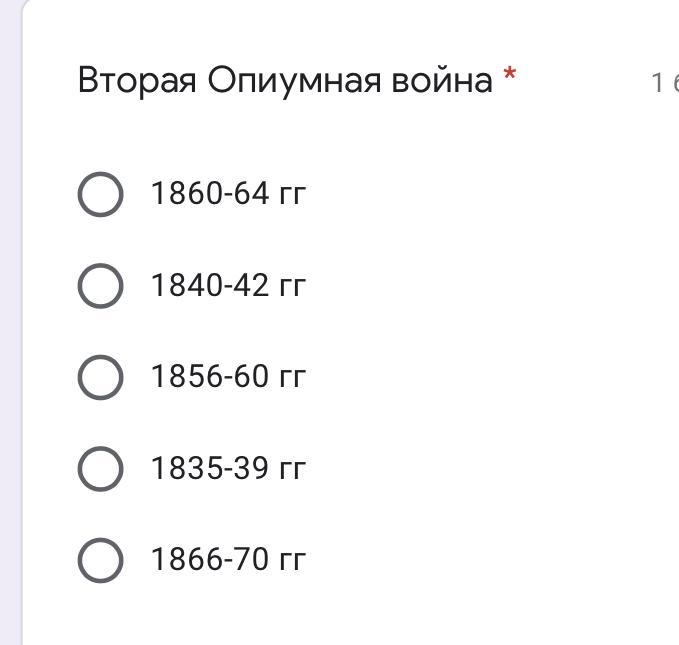The image size is (679, 645).
Task: Tick the 1866-70 гг radio circle
Action: (x=100, y=560)
